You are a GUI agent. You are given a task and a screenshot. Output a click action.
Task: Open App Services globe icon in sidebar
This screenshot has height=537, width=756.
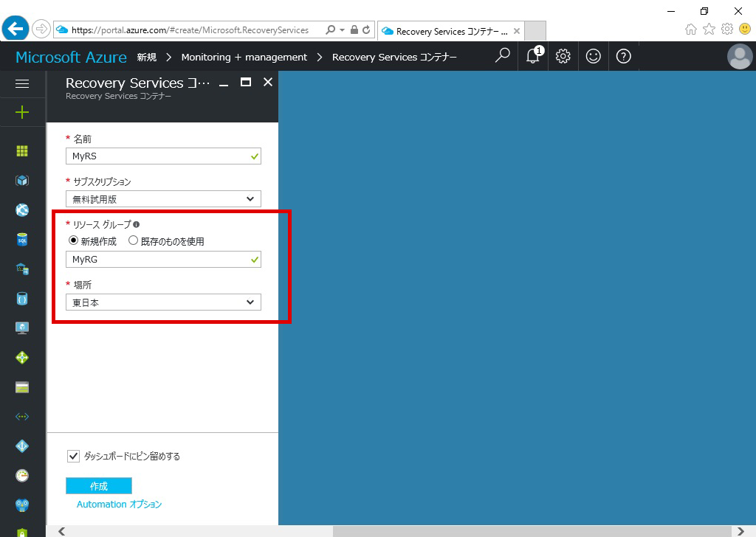point(22,210)
